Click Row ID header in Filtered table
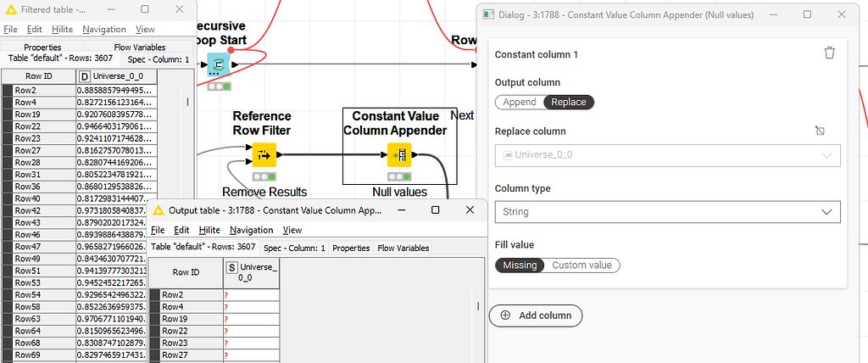868x363 pixels. click(39, 76)
